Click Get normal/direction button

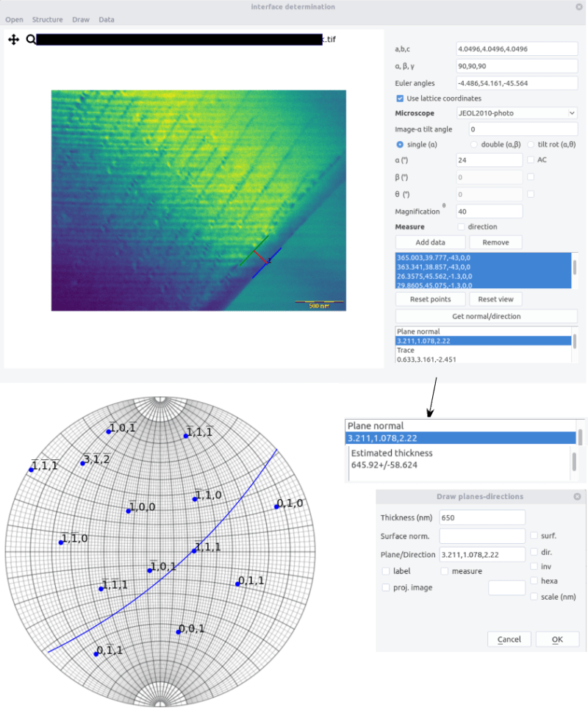click(486, 316)
